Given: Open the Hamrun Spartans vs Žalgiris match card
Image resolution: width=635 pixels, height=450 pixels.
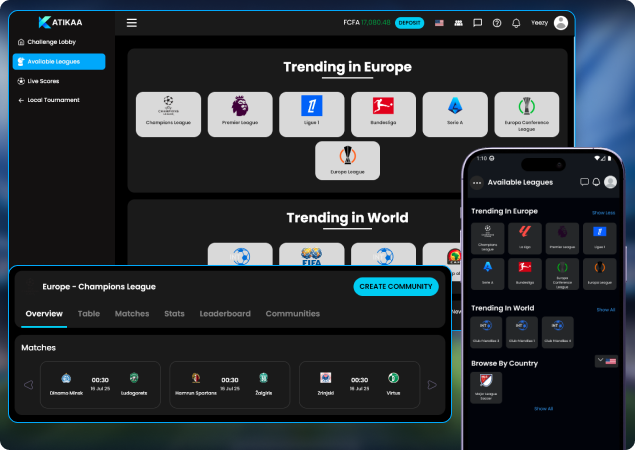Looking at the screenshot, I should [230, 385].
